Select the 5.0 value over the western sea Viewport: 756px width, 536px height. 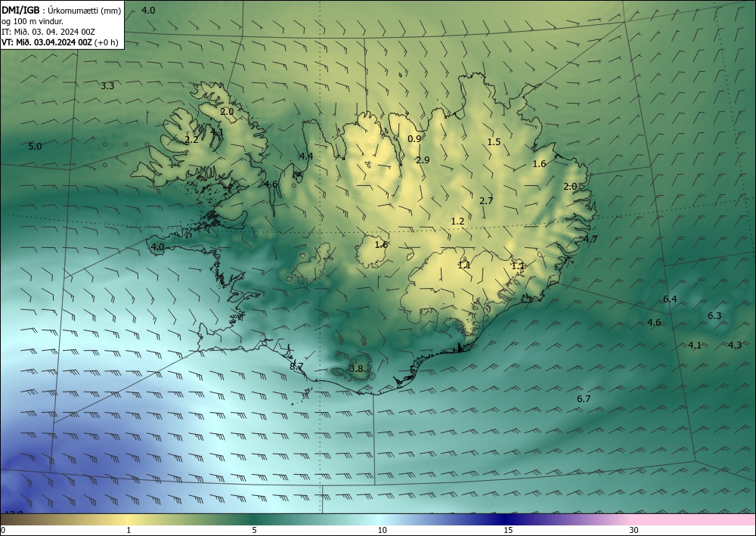(35, 147)
